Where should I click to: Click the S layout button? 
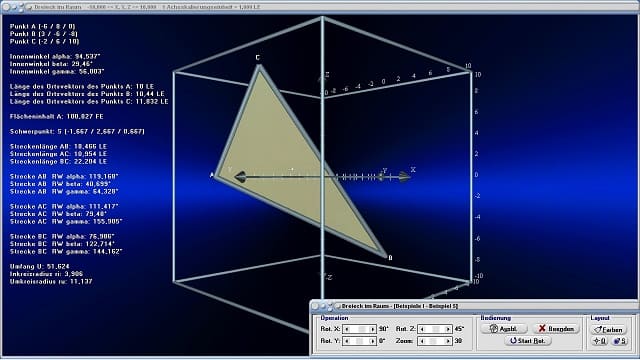619,341
